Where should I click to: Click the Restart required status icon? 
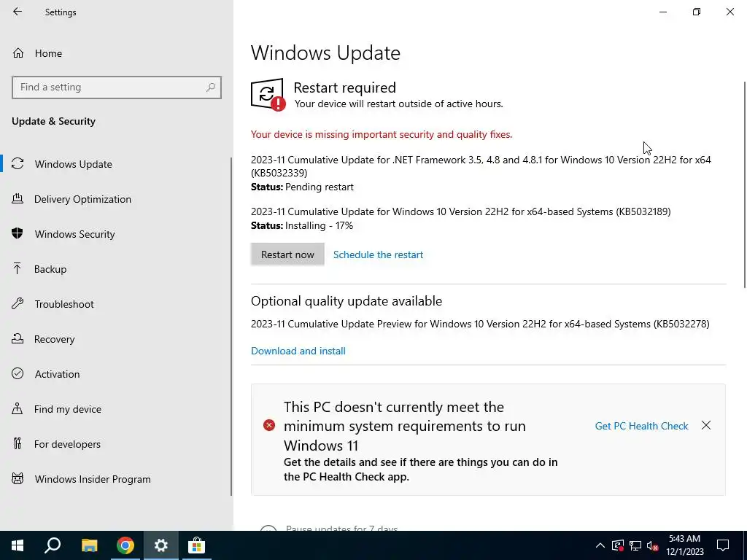268,94
